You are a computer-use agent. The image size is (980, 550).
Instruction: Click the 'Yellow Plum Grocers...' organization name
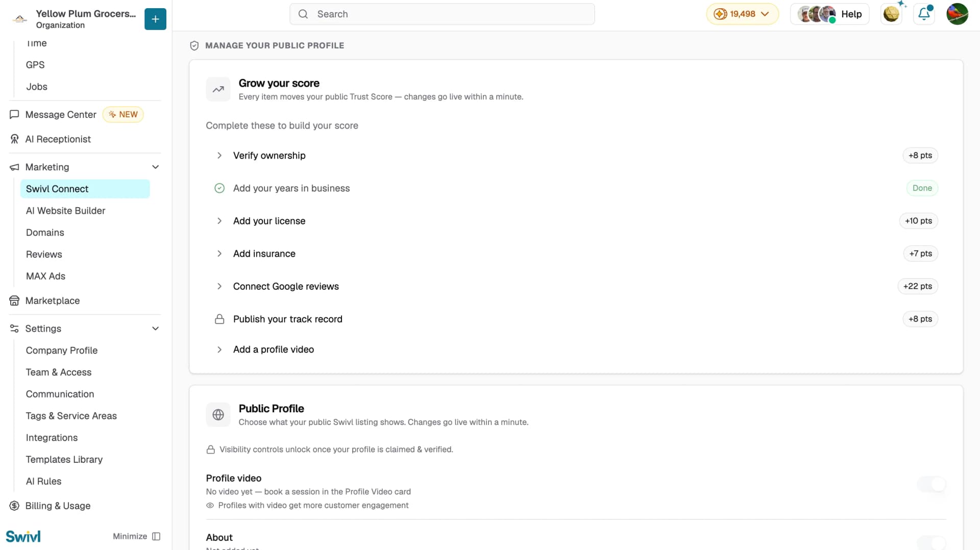(x=86, y=14)
